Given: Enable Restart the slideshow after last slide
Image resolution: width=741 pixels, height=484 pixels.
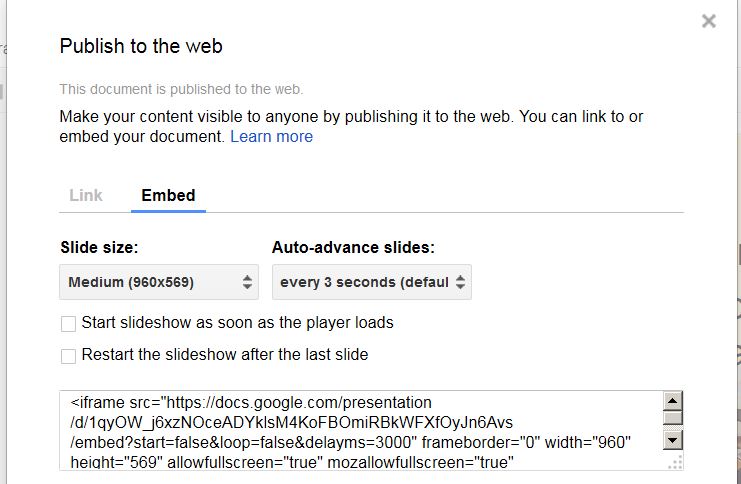Looking at the screenshot, I should 69,356.
